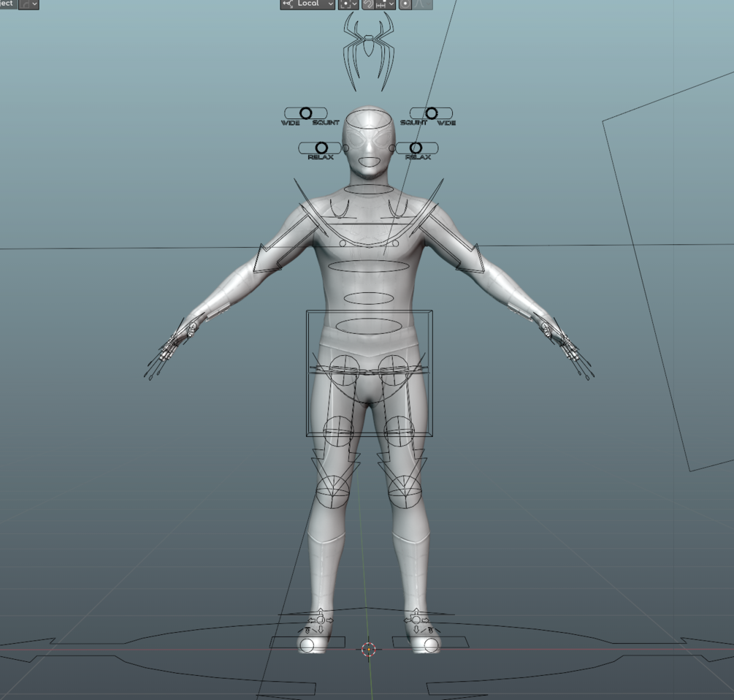The height and width of the screenshot is (700, 734).
Task: Open the pivot point dropdown
Action: coord(348,4)
